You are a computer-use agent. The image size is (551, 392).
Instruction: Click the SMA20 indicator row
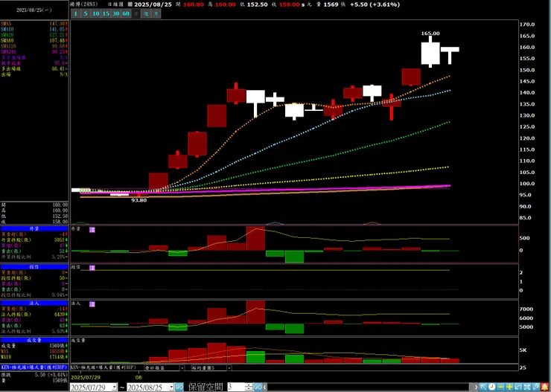(34, 35)
